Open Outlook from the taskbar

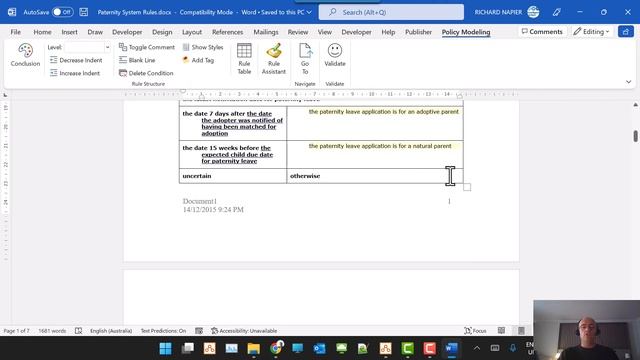coord(320,349)
